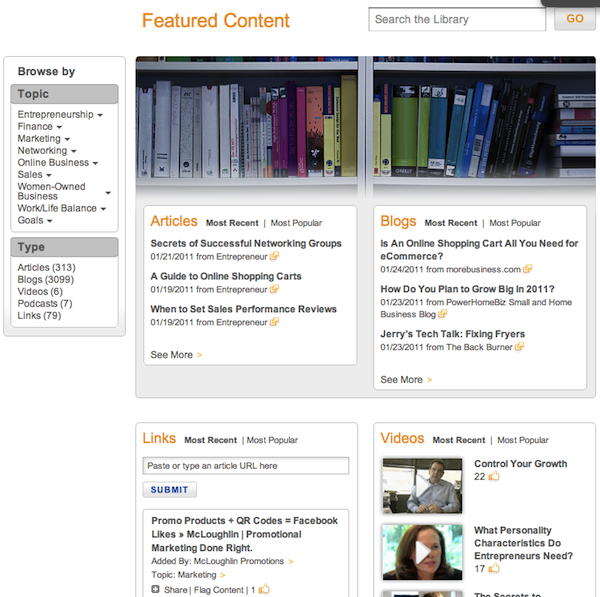Screen dimensions: 600x597
Task: Open A Guide to Online Shopping Carts
Action: coord(226,276)
